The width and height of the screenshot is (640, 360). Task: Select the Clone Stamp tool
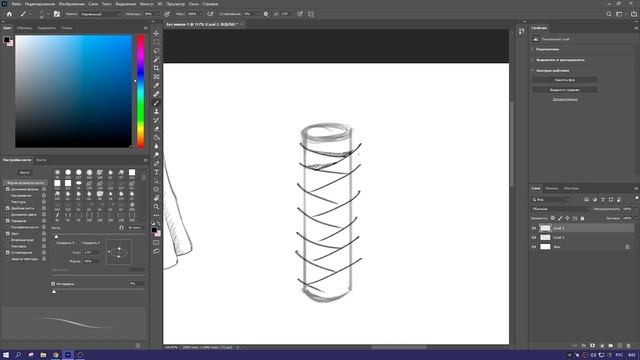click(x=156, y=111)
